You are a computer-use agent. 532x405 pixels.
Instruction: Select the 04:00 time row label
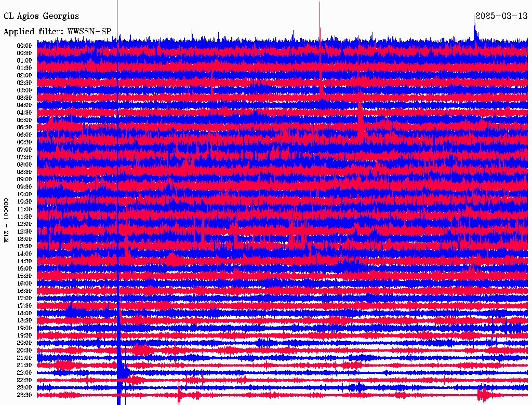(24, 105)
